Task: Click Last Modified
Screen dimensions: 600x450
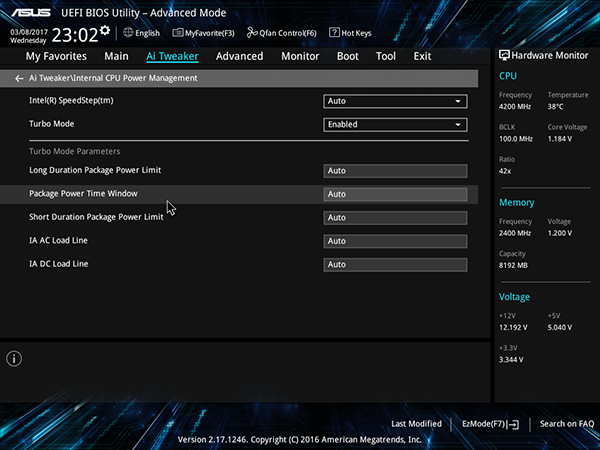Action: pos(416,424)
